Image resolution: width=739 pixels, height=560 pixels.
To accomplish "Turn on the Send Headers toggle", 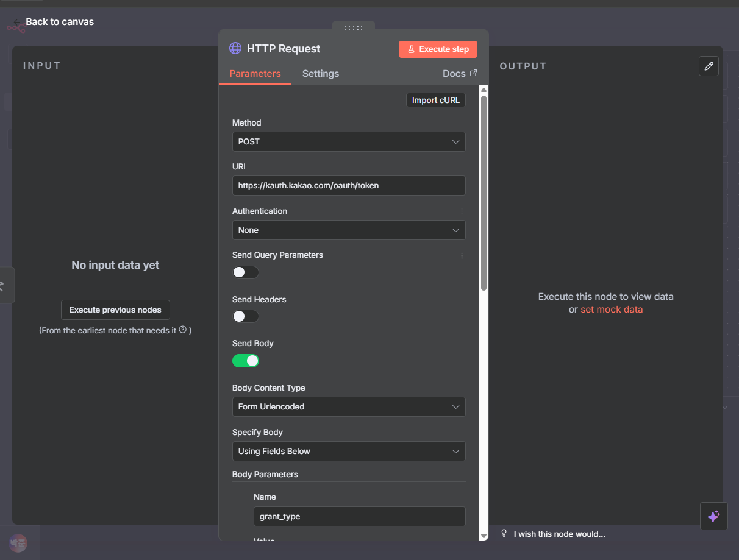I will pos(246,316).
